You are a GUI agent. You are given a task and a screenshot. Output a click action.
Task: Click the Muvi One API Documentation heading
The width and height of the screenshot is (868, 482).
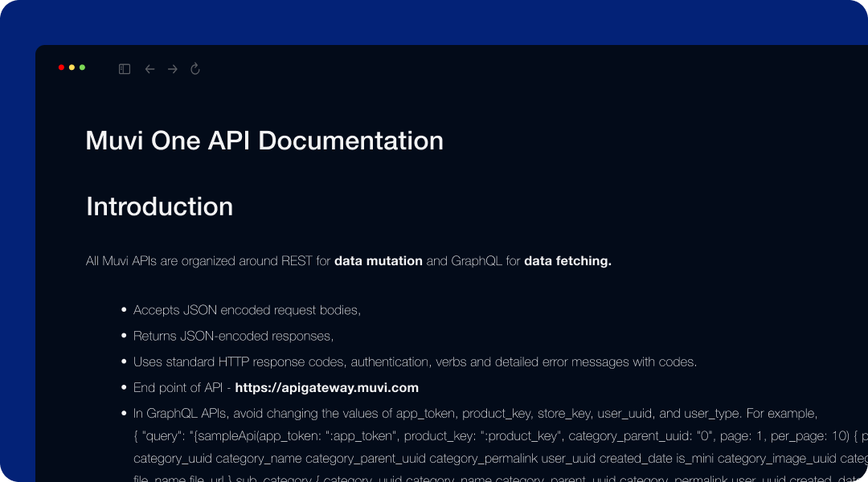point(264,141)
